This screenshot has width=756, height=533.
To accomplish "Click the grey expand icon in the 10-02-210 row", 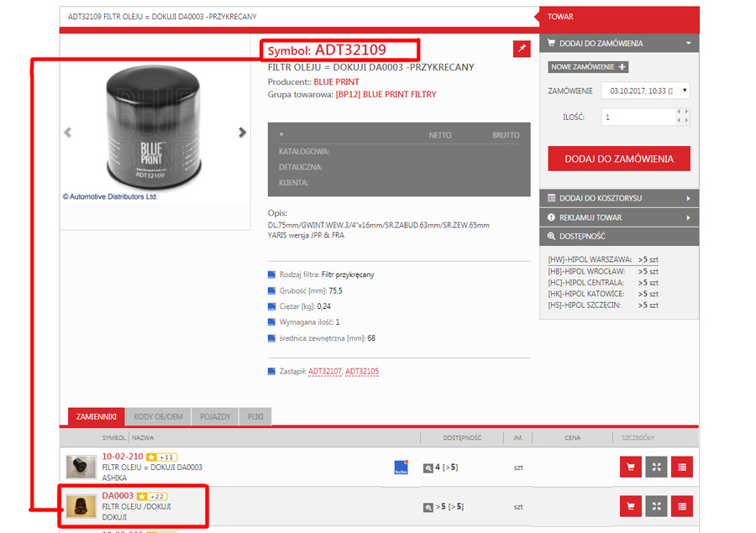I will tap(656, 467).
